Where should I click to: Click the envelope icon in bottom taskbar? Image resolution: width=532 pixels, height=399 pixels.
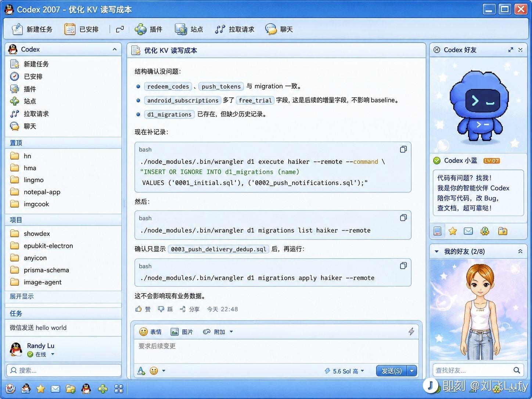(x=55, y=389)
